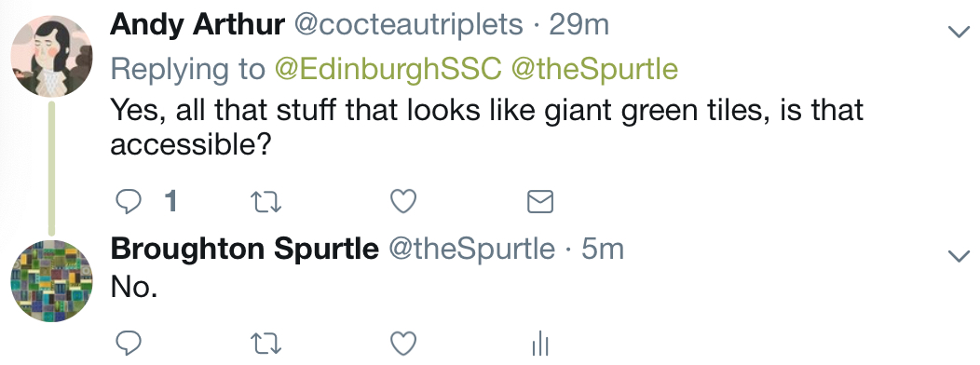Click the @theSpurtle mention in reply line

(594, 70)
